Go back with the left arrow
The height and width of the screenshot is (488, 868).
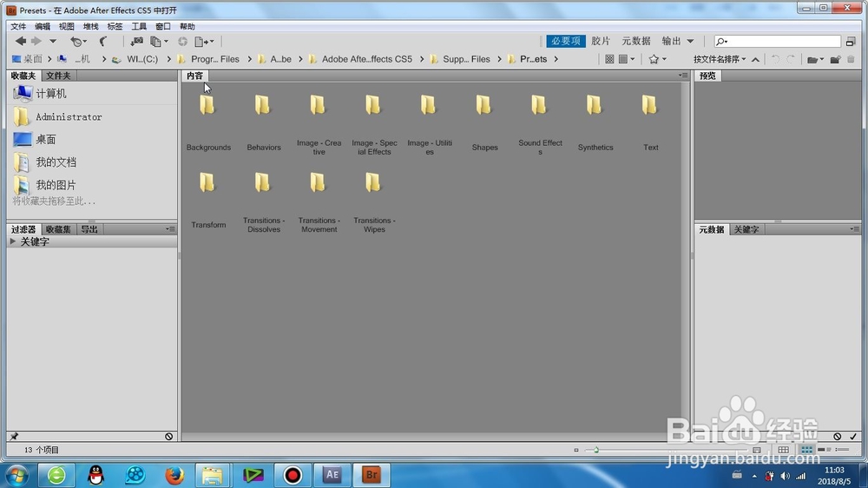pos(21,41)
